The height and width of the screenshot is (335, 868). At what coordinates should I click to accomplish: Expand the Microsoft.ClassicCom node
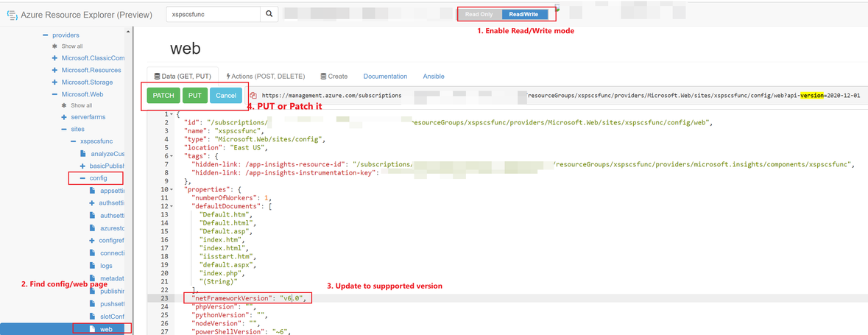click(x=54, y=58)
